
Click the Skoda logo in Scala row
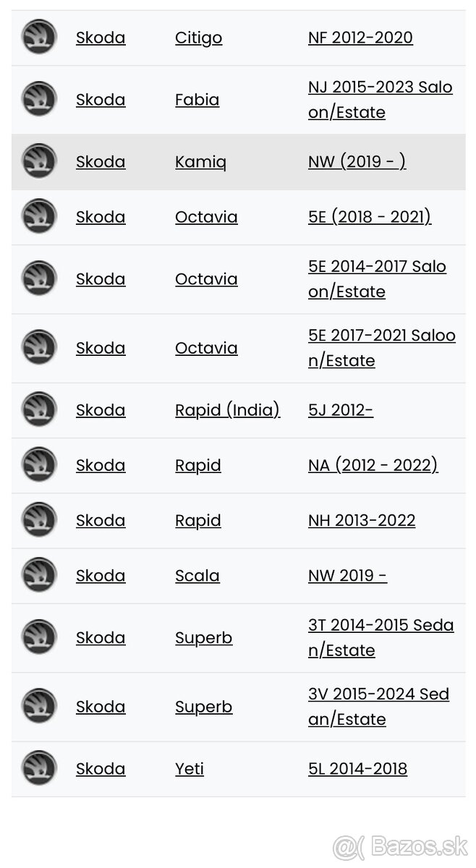(x=39, y=576)
